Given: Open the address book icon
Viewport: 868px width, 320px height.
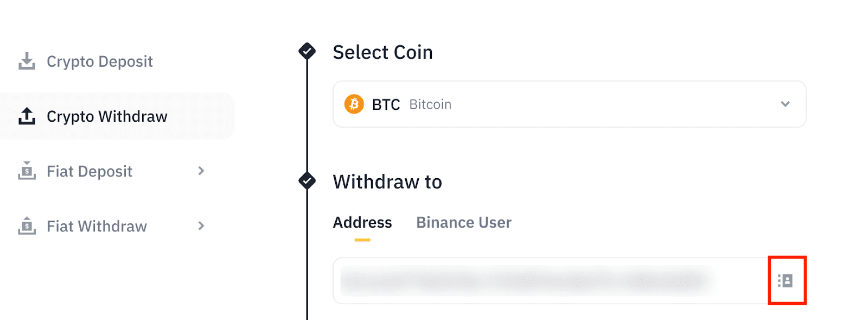Looking at the screenshot, I should (786, 280).
